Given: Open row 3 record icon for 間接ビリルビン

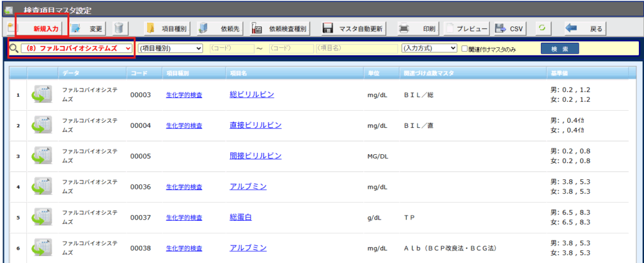Looking at the screenshot, I should click(42, 156).
